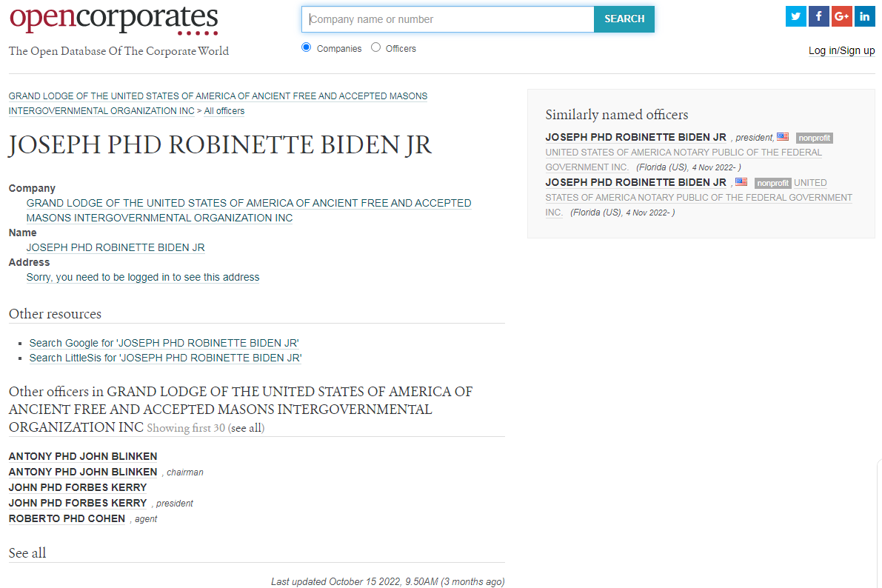
Task: Open JOHN PHD FORBES KERRY listed as president
Action: [x=78, y=503]
